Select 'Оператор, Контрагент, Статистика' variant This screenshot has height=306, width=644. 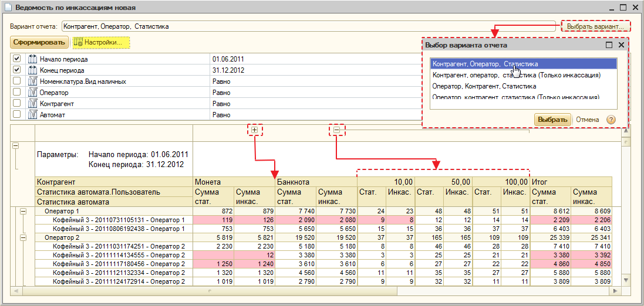tap(484, 86)
